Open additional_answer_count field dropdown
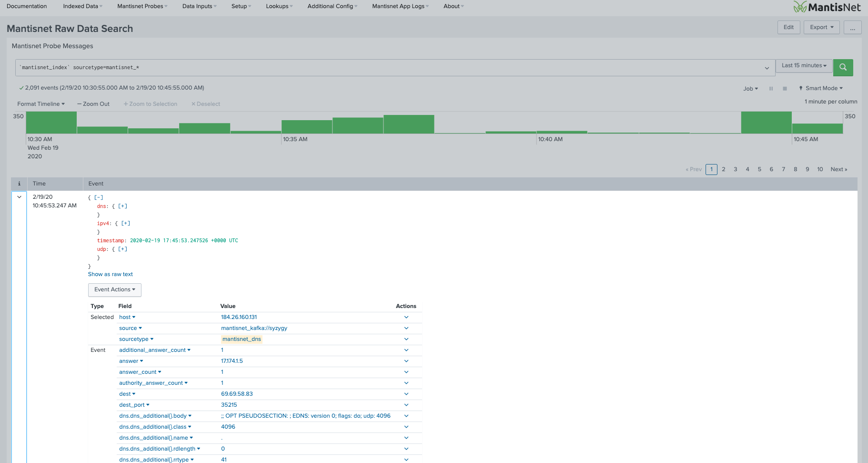The width and height of the screenshot is (868, 463). 155,350
